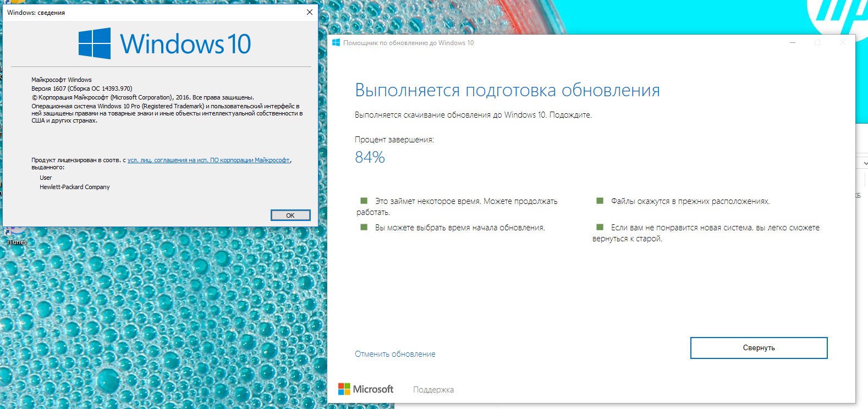
Task: Open the Поддержка link
Action: tap(433, 390)
